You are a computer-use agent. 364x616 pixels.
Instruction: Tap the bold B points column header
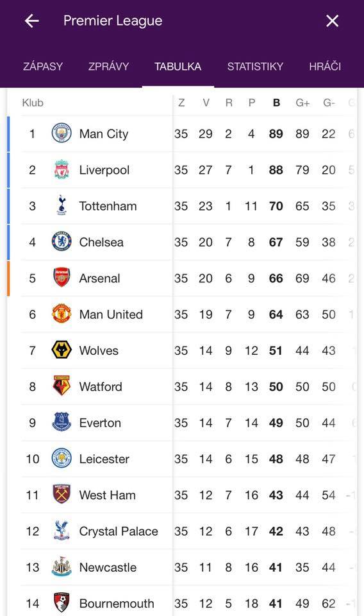277,103
